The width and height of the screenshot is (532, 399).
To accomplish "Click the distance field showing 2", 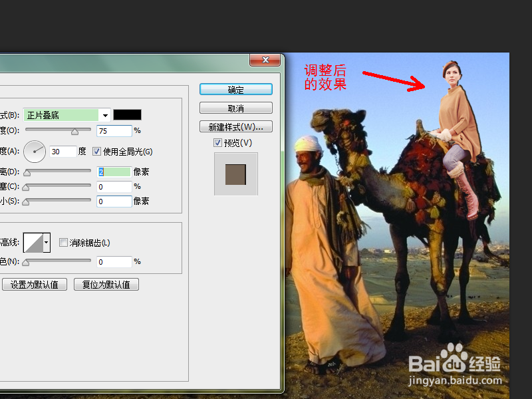I will click(x=114, y=172).
